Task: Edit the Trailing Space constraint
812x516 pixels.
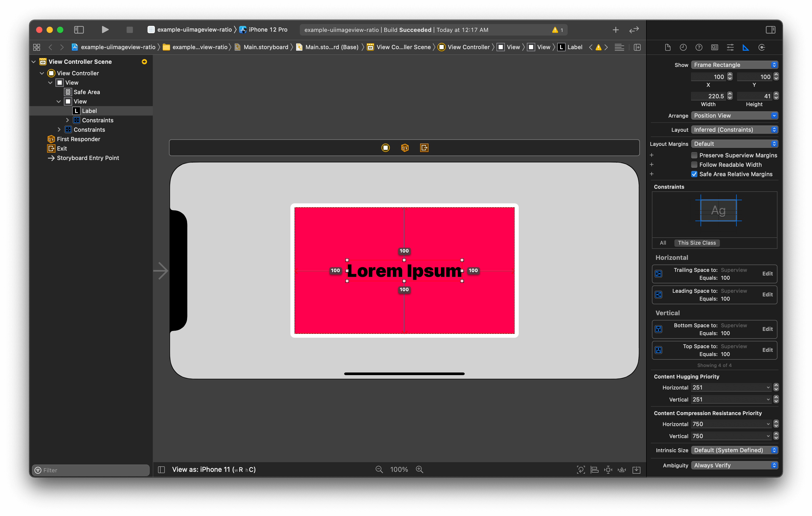Action: point(767,274)
